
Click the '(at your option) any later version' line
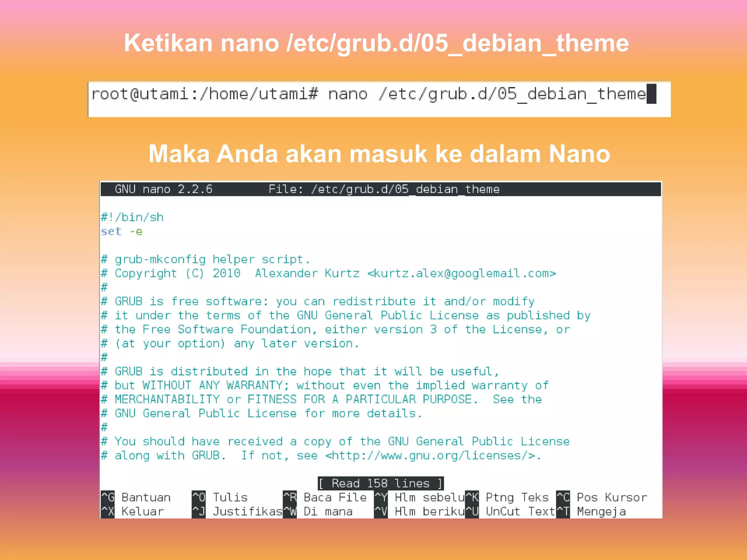coord(230,343)
